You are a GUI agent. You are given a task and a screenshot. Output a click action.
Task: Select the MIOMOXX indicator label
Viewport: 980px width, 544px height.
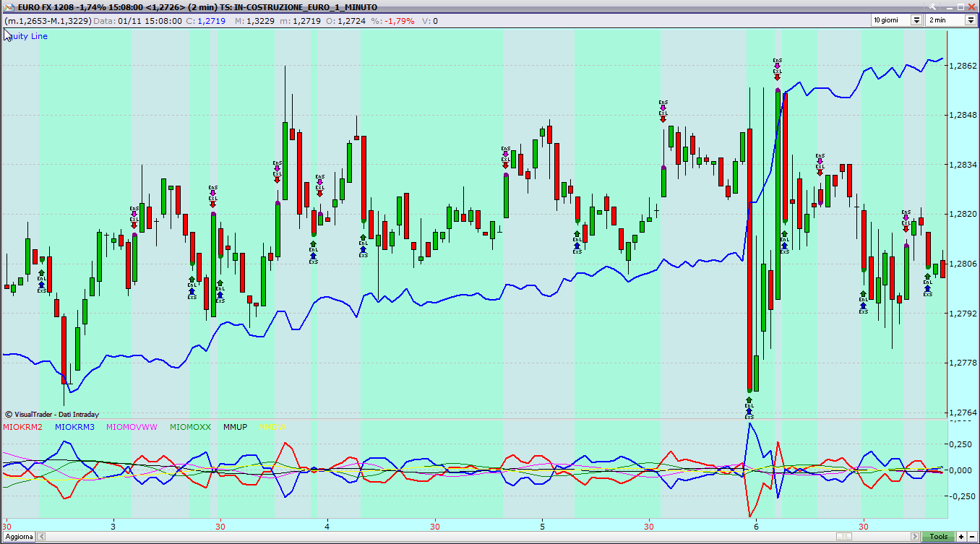click(x=190, y=427)
